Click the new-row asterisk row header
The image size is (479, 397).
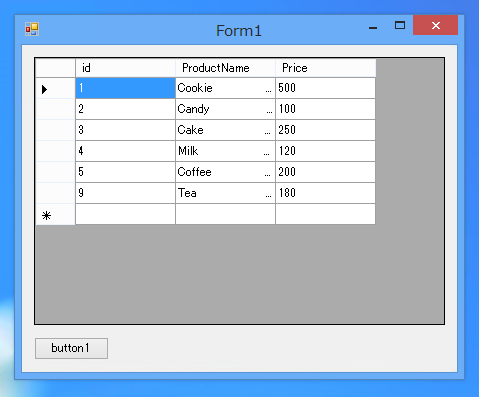55,214
